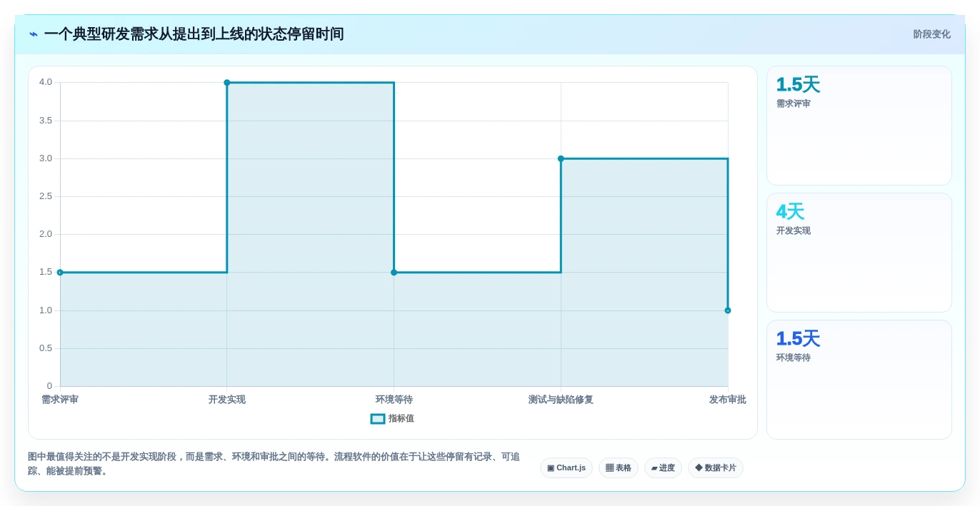Click the 指标值 legend color box
Image resolution: width=980 pixels, height=506 pixels.
click(378, 419)
